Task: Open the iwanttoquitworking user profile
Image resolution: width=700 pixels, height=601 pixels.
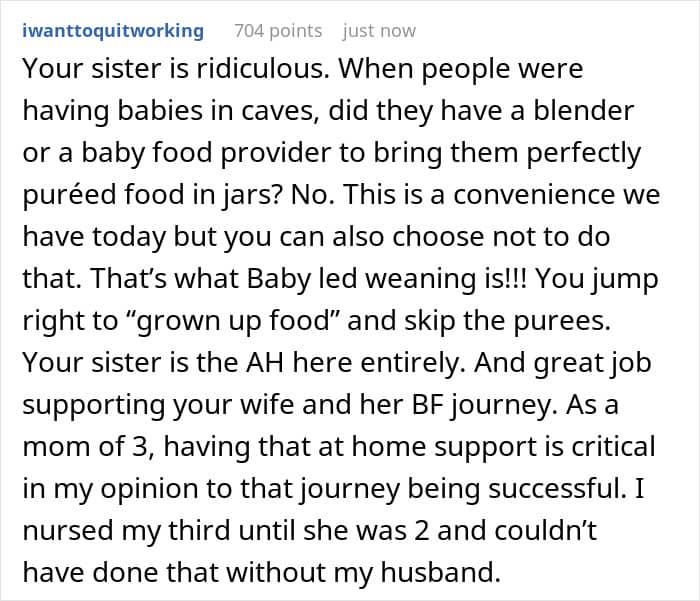Action: click(111, 31)
